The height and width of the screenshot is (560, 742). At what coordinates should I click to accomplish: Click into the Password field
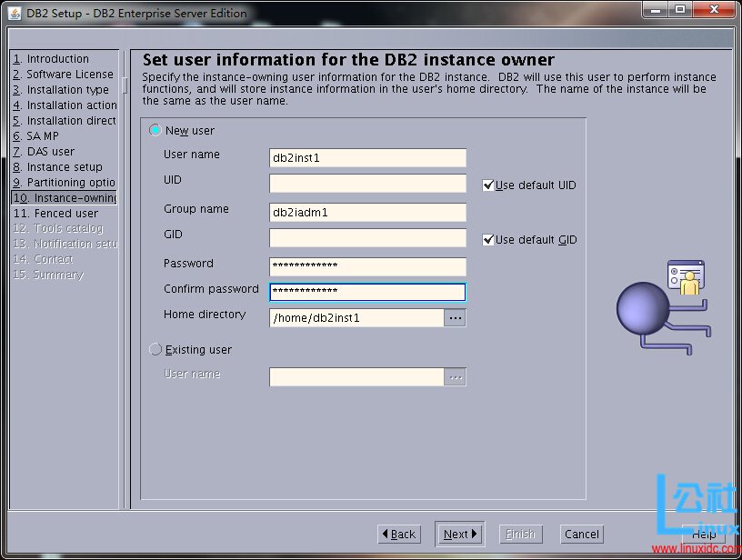(x=367, y=266)
